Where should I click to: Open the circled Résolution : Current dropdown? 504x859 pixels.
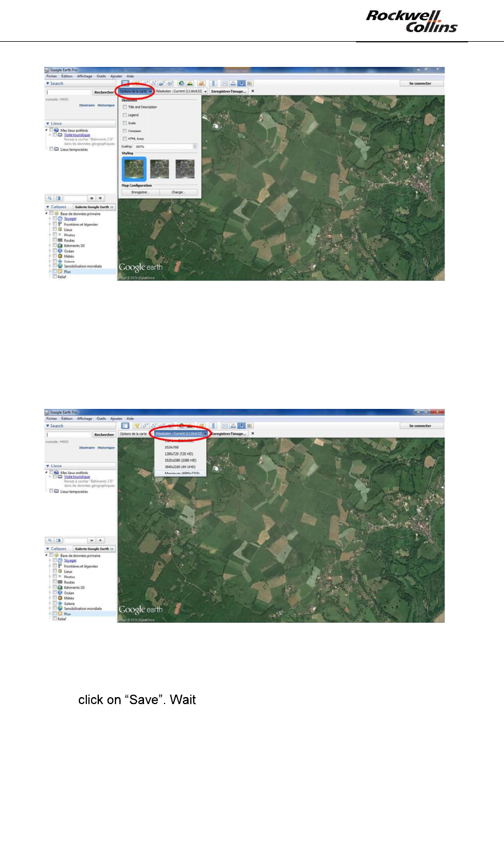point(181,434)
